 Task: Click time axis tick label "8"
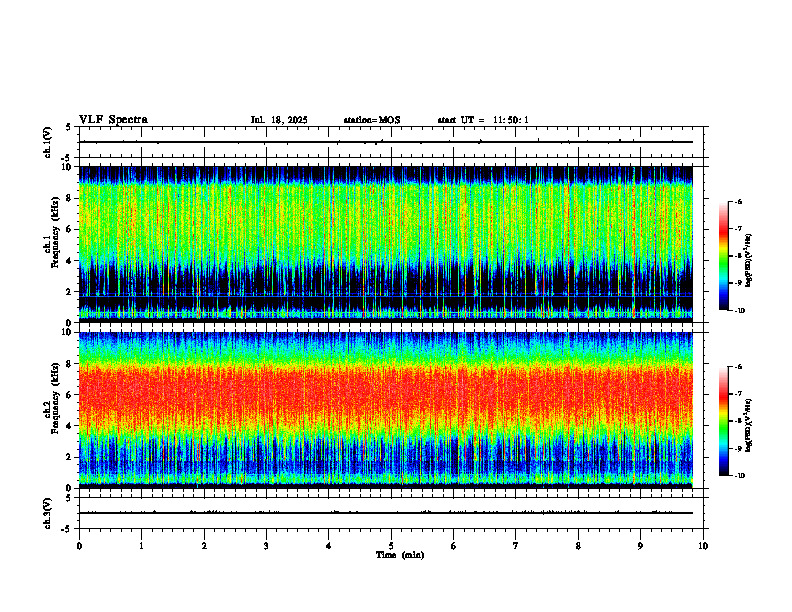pos(578,546)
